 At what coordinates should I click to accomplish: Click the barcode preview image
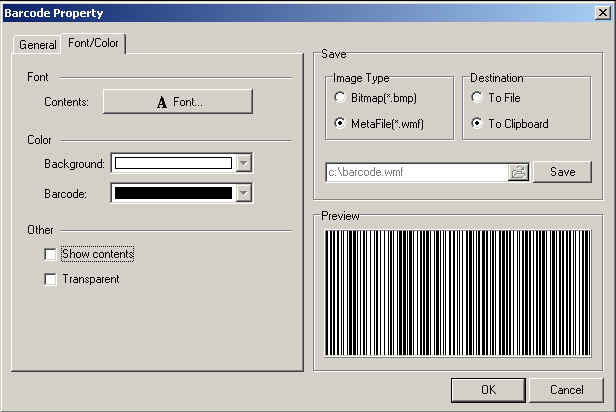coord(457,292)
